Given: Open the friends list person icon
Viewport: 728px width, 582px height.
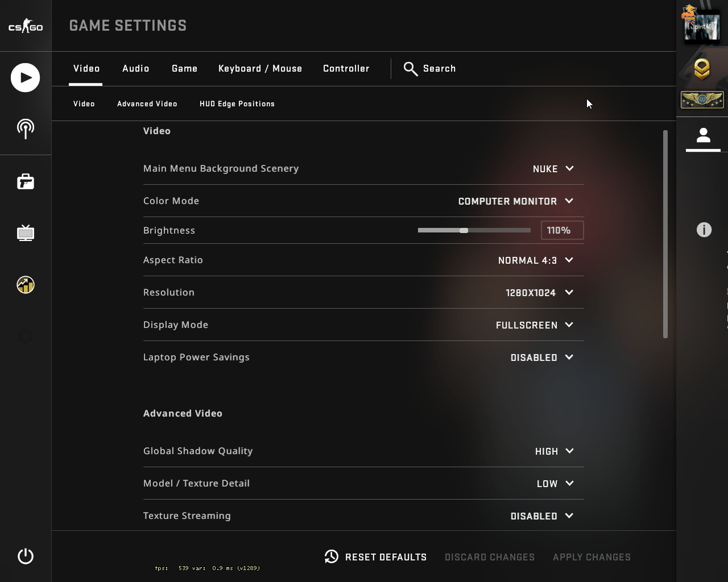Looking at the screenshot, I should pyautogui.click(x=704, y=136).
